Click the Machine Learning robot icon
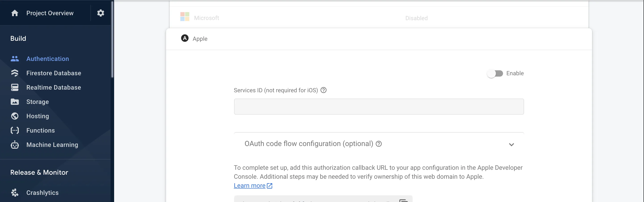 [x=15, y=145]
